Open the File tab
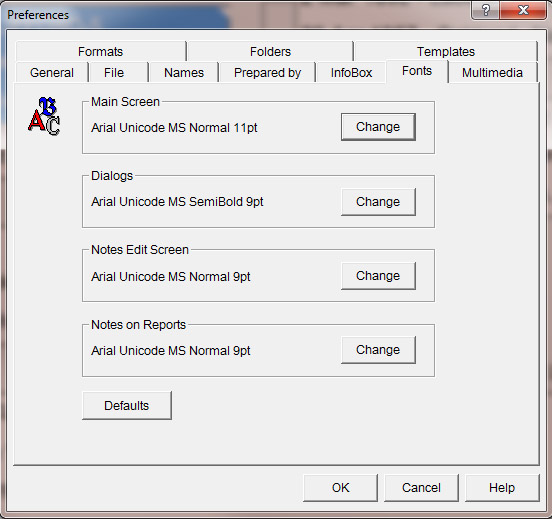Screen dimensions: 552x519 click(114, 73)
